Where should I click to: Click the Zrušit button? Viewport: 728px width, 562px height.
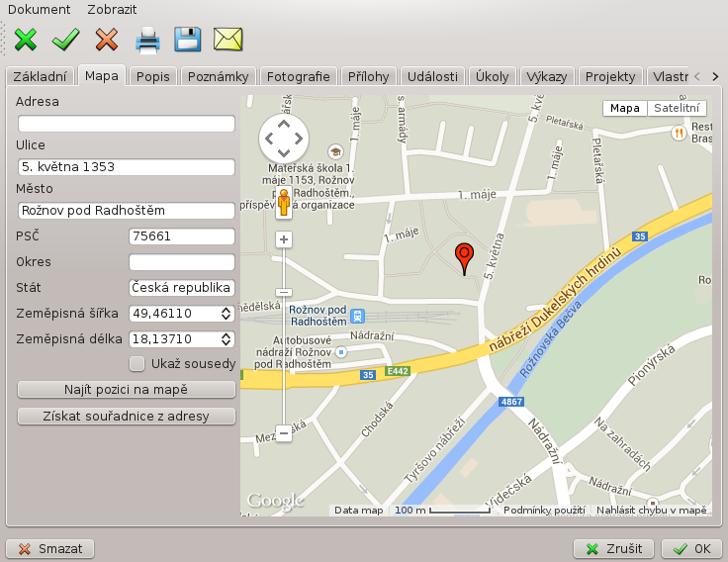click(x=613, y=549)
